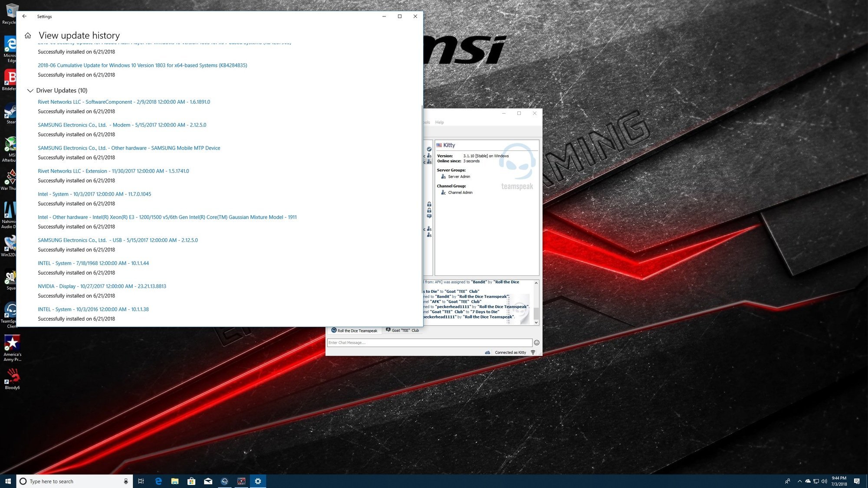Select MSI Afterburner desktop shortcut
Viewport: 868px width, 488px height.
tap(9, 150)
